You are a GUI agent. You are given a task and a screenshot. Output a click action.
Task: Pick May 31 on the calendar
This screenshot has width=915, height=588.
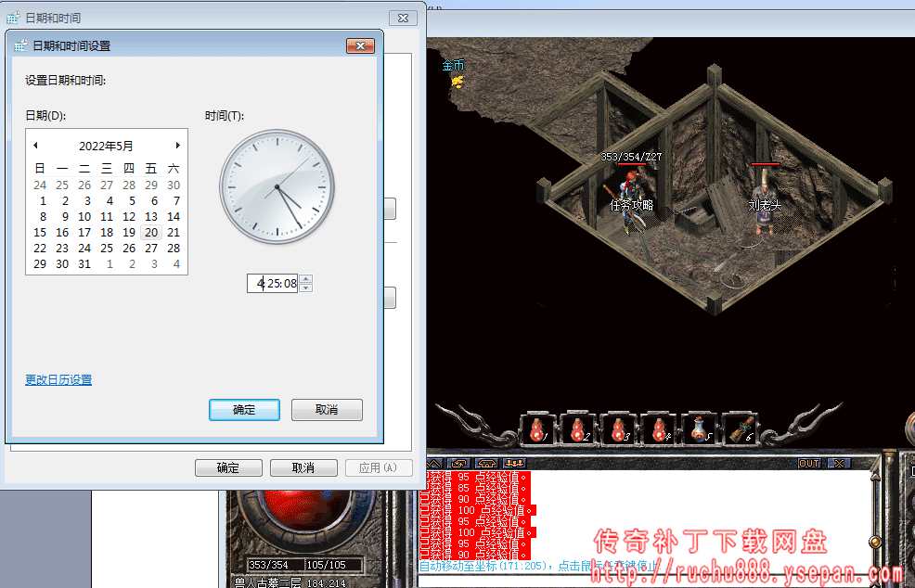click(84, 264)
